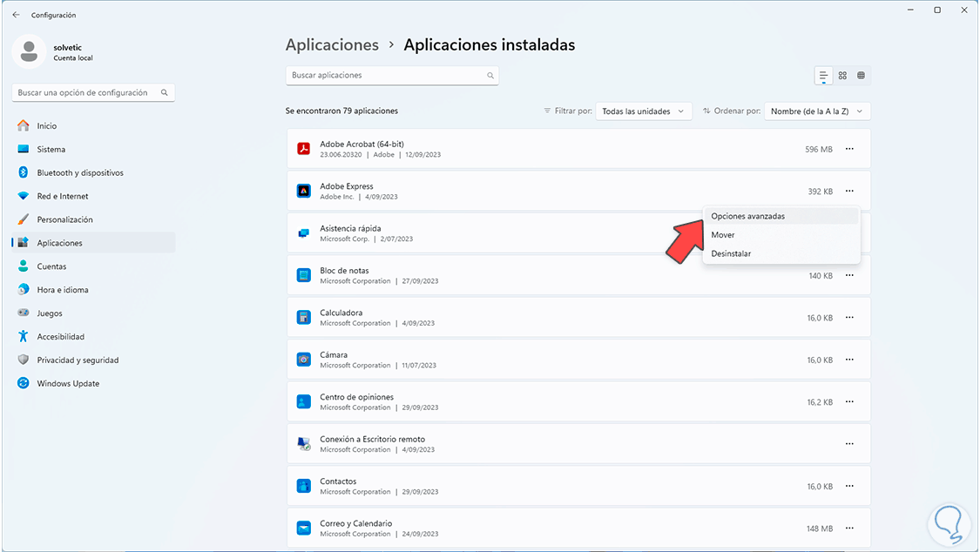Image resolution: width=980 pixels, height=552 pixels.
Task: Open the Filtrar por units dropdown
Action: click(644, 111)
